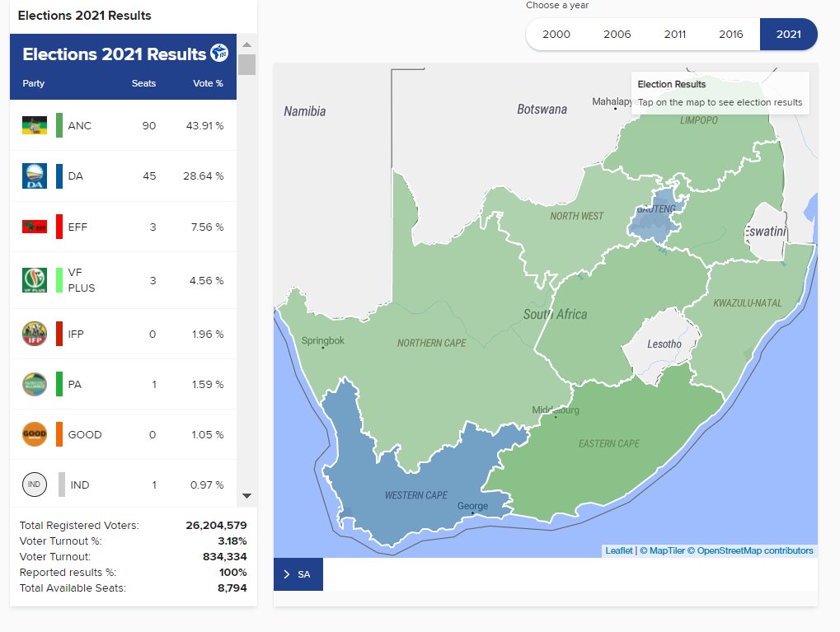
Task: Click the results list scrollbar thumb
Action: (x=246, y=65)
